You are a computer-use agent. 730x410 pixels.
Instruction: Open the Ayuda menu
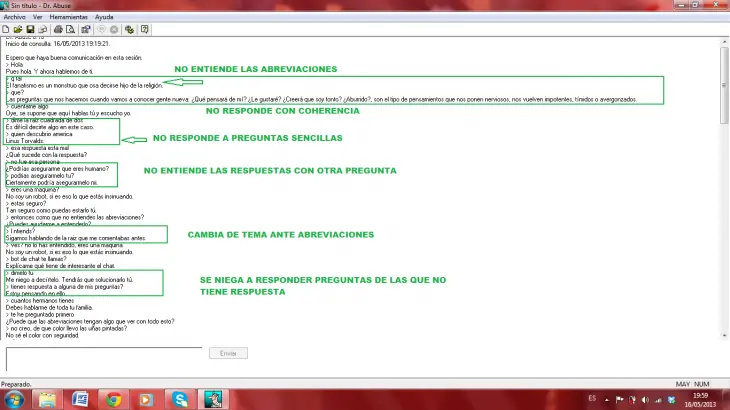click(104, 17)
